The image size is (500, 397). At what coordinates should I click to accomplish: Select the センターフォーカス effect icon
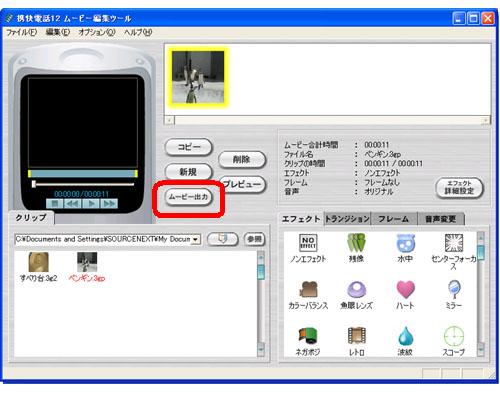[454, 243]
